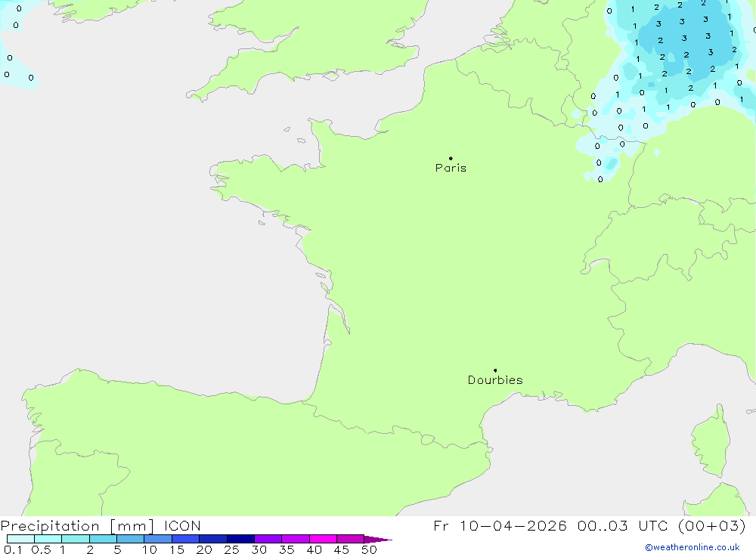Viewport: 756px width, 554px height.
Task: Select the black dot marker above Paris
Action: coord(451,158)
